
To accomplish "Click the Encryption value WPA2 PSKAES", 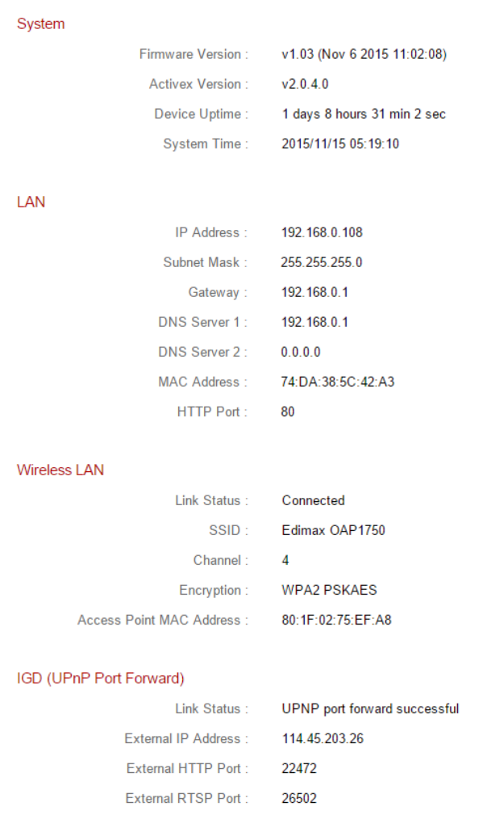I will click(329, 591).
